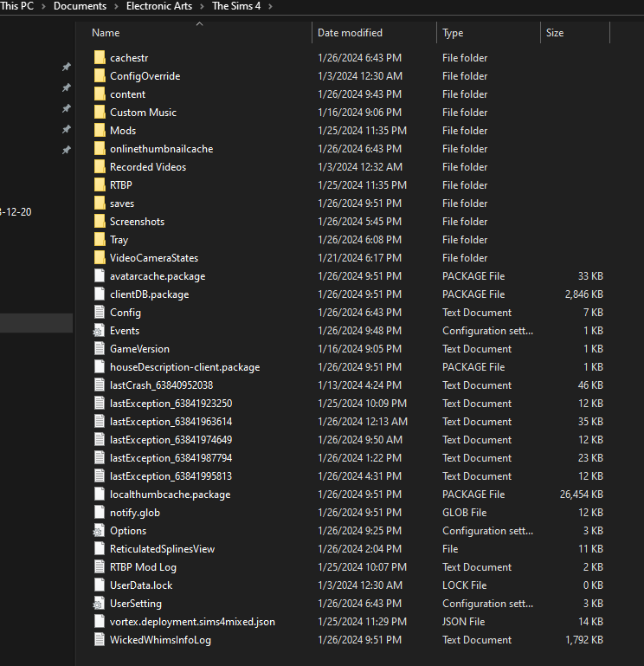Select the UserSetting configuration file icon
This screenshot has width=644, height=666.
[100, 604]
